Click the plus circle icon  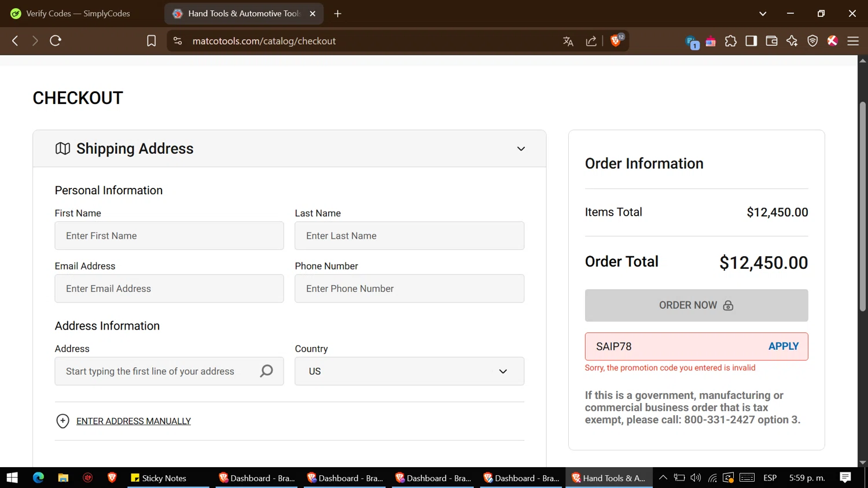point(62,421)
